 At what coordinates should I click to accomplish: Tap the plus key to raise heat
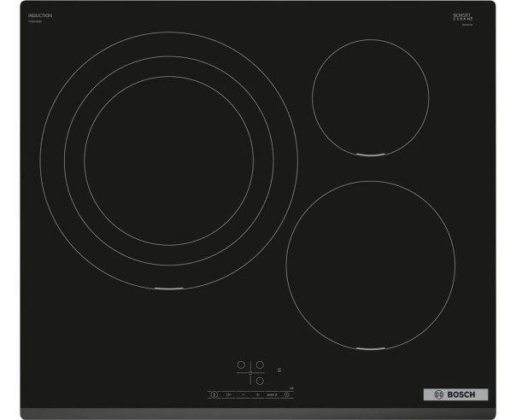pos(258,394)
